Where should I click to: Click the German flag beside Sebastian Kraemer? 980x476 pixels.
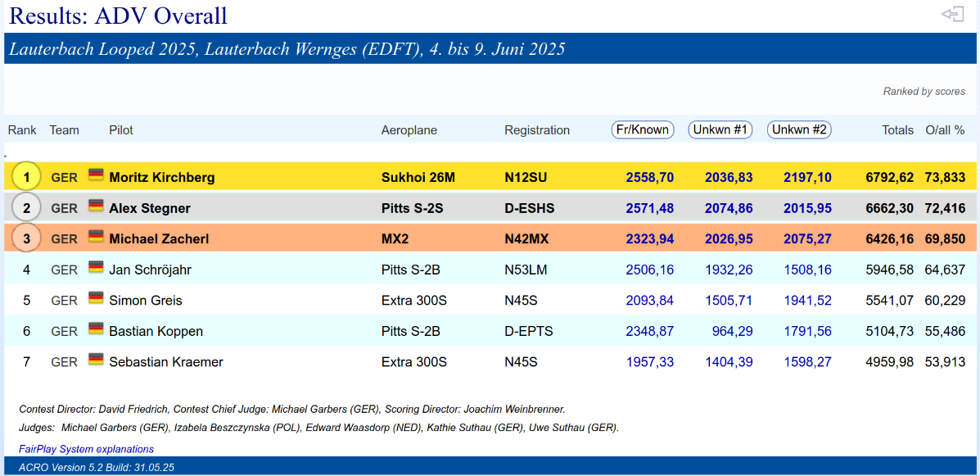coord(96,358)
